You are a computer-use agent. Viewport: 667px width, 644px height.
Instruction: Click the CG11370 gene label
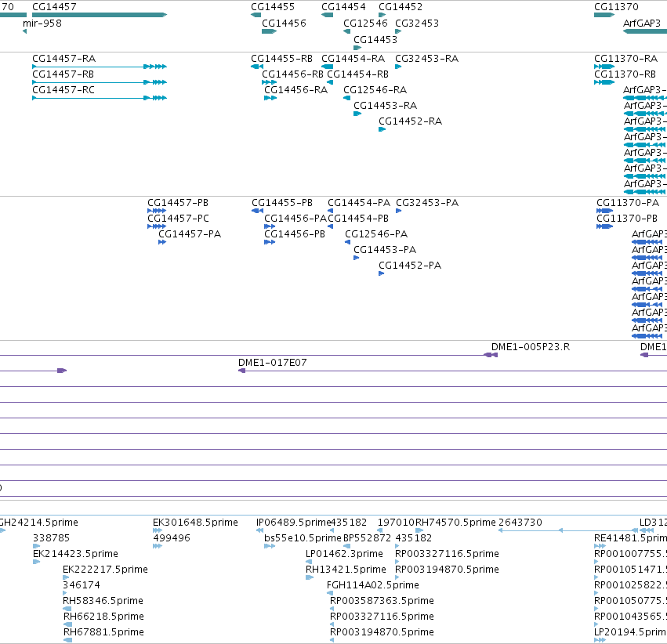tap(616, 7)
